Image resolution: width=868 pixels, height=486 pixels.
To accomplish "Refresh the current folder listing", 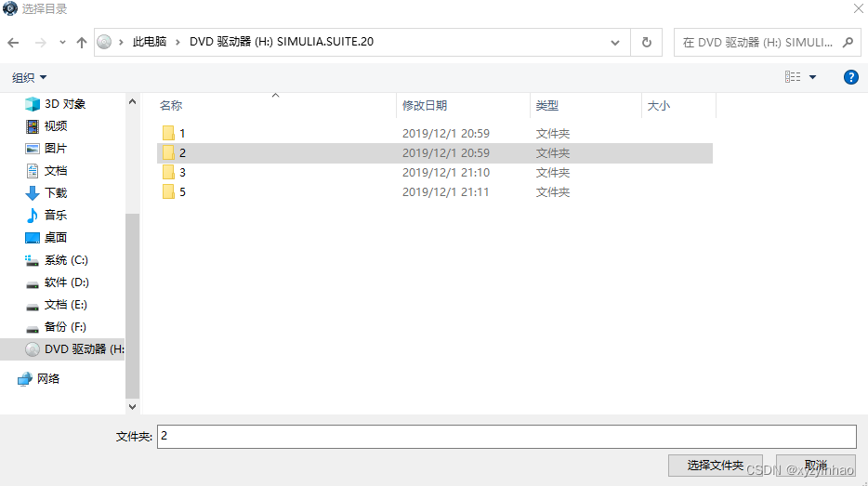I will coord(646,42).
